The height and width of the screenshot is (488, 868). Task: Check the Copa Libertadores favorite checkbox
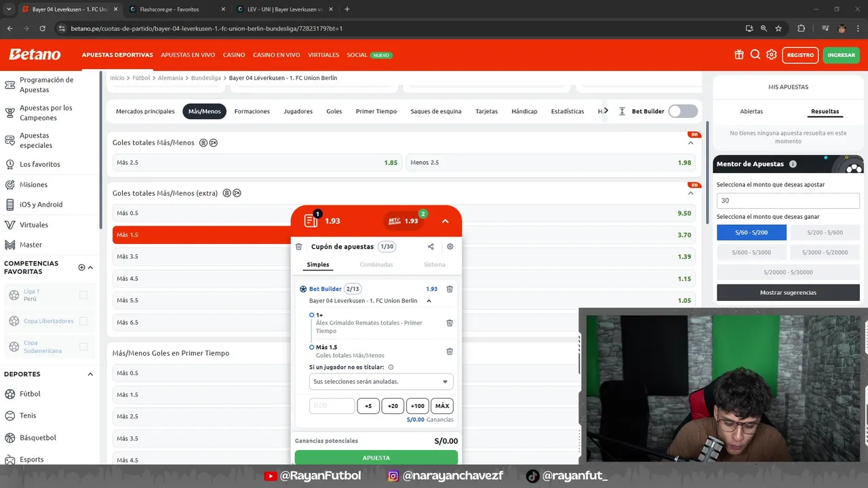click(83, 321)
